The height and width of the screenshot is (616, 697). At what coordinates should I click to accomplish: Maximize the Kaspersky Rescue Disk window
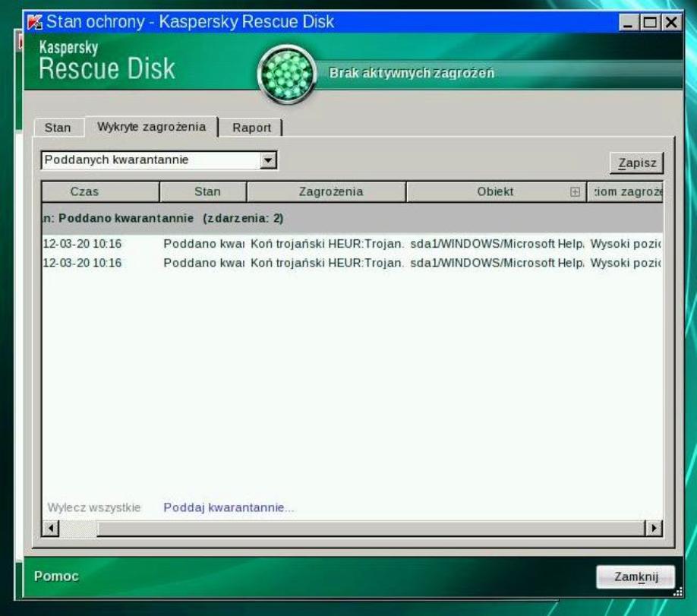coord(649,22)
